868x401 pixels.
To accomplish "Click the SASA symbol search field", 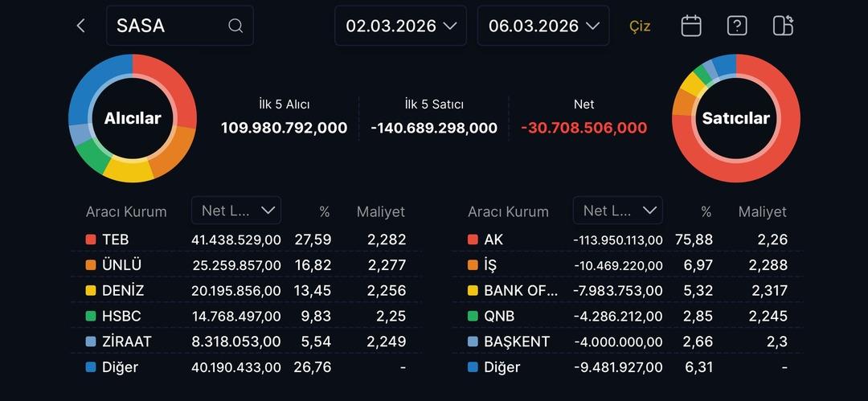I will coord(169,26).
